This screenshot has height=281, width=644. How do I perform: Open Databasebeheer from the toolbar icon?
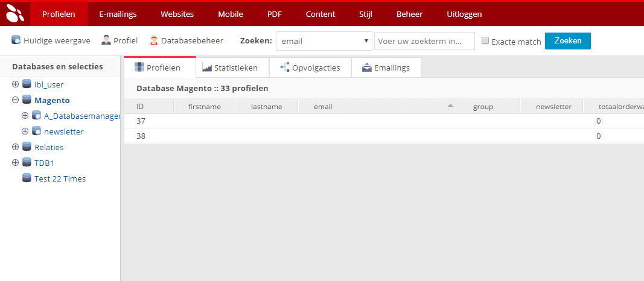pyautogui.click(x=154, y=40)
